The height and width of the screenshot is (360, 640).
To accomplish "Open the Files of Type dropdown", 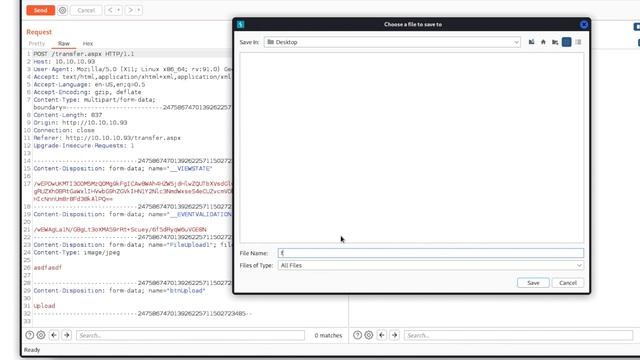I will [431, 265].
